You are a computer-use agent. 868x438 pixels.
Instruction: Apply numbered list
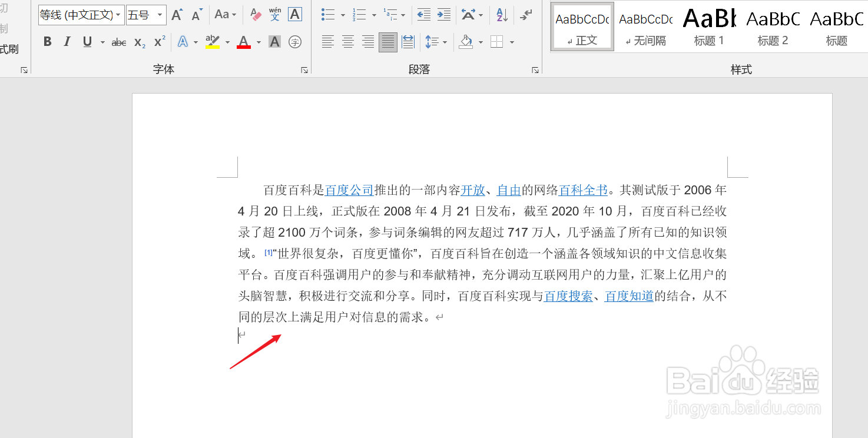tap(359, 15)
